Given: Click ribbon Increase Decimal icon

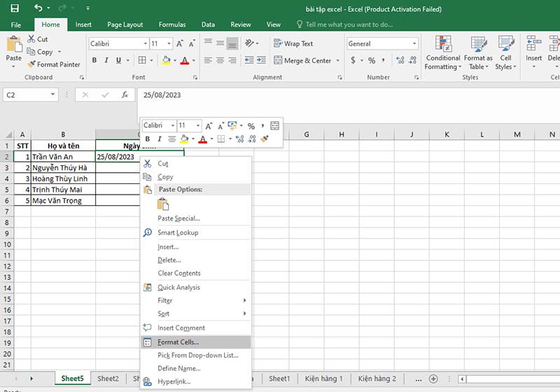Looking at the screenshot, I should 400,60.
